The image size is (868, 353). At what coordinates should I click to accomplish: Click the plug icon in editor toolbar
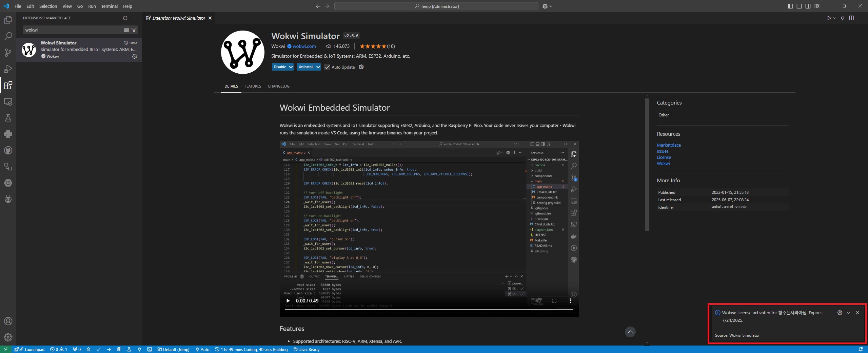coord(843,18)
